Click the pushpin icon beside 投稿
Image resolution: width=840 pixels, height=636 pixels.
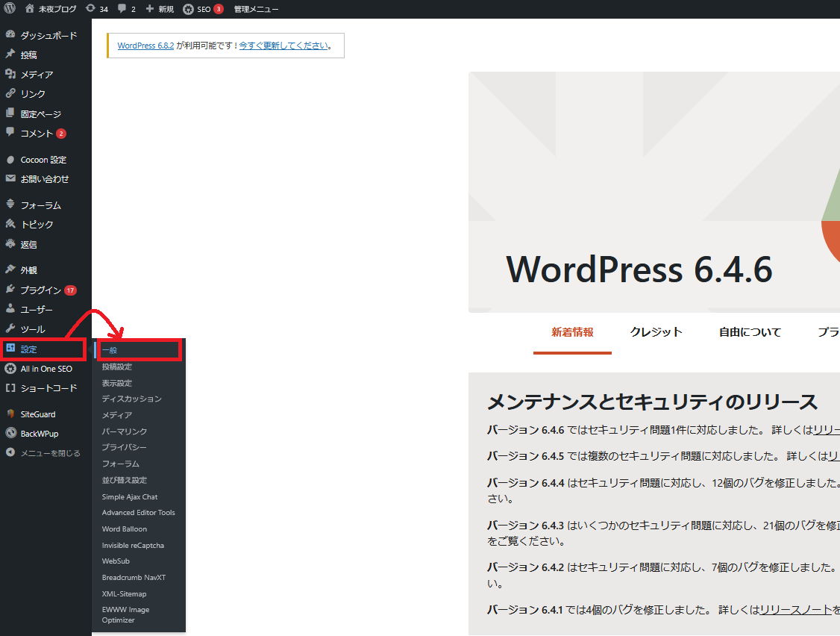tap(10, 54)
